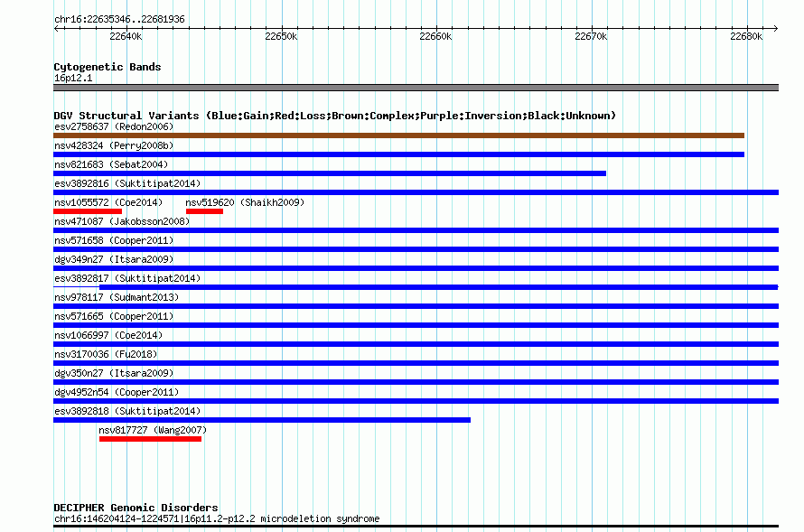Select the 16p12.1 band label
The image size is (804, 532).
point(73,78)
